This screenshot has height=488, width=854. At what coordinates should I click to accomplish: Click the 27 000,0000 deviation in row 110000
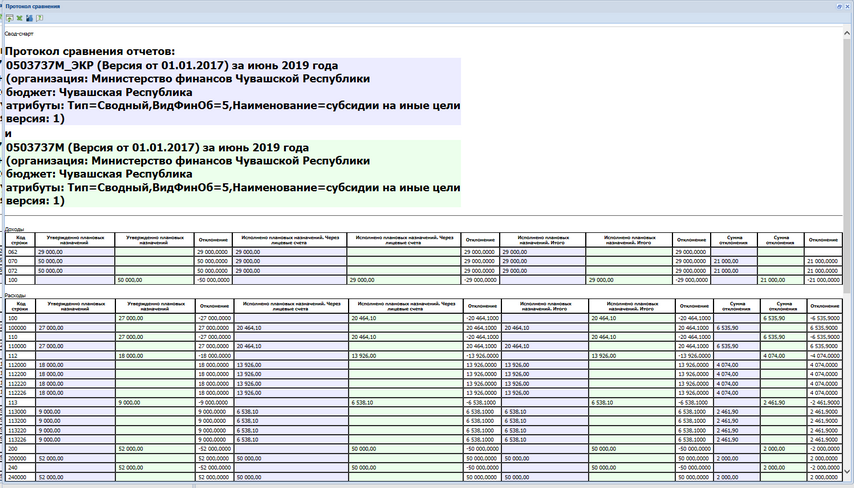[x=215, y=346]
